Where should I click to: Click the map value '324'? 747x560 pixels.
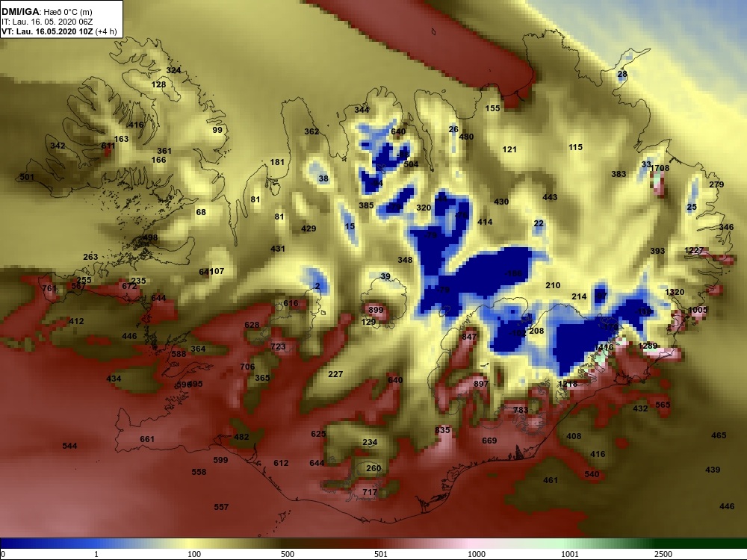click(x=173, y=70)
